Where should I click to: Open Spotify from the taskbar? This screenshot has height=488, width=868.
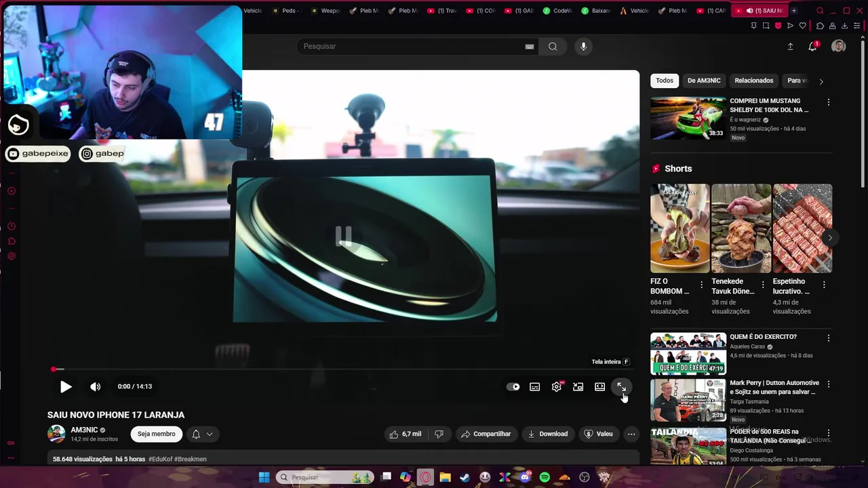(x=545, y=477)
